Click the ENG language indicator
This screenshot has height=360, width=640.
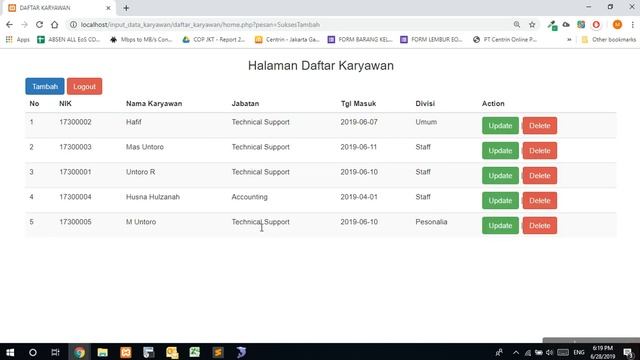[579, 352]
